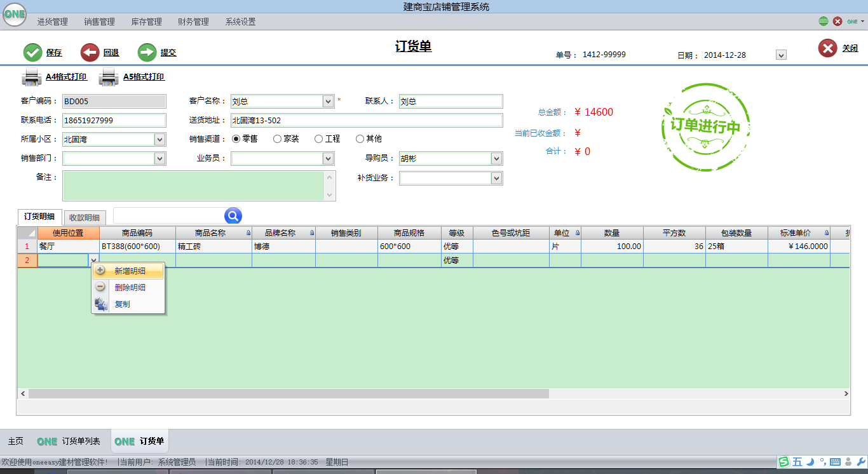868x474 pixels.
Task: Open the 库存管理 menu
Action: pyautogui.click(x=146, y=22)
